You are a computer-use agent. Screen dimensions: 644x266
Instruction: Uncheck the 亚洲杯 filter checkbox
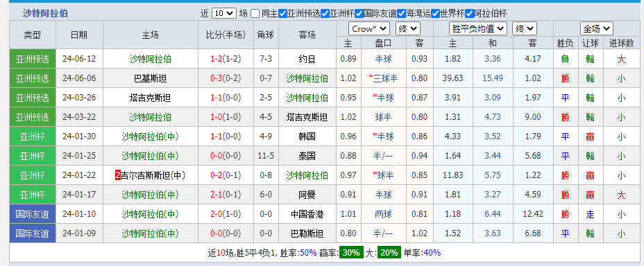325,14
